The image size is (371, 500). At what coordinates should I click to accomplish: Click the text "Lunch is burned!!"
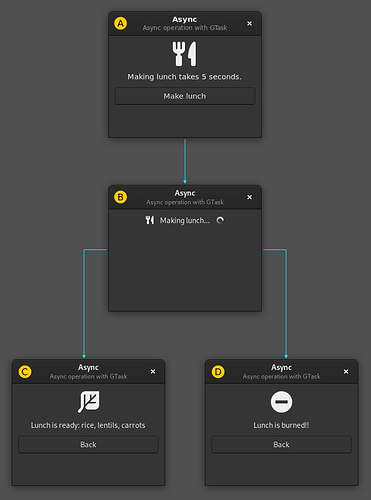(281, 425)
